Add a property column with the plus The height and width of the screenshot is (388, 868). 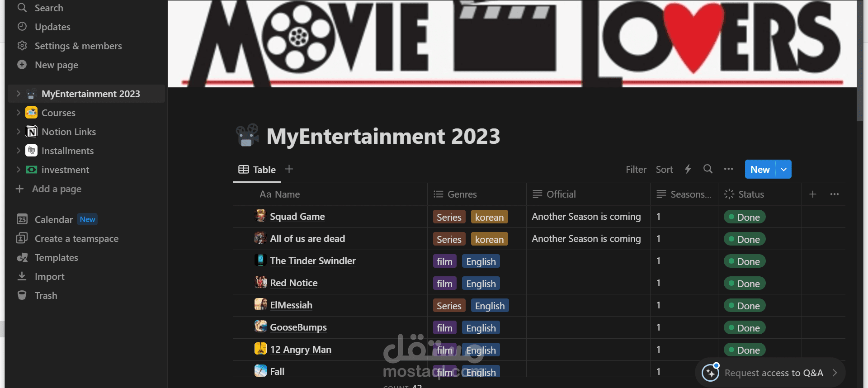click(812, 194)
